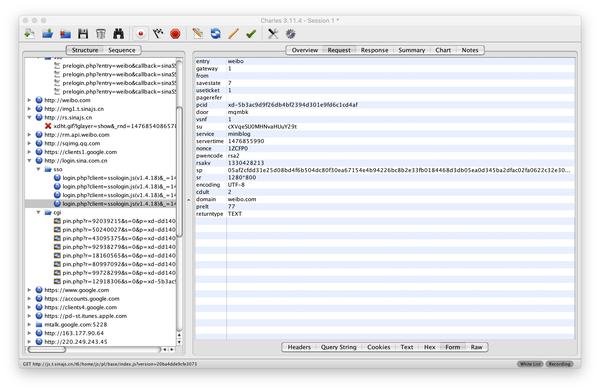Click the mtalk.google.com:5228 host icon
The height and width of the screenshot is (391, 600).
[x=39, y=324]
